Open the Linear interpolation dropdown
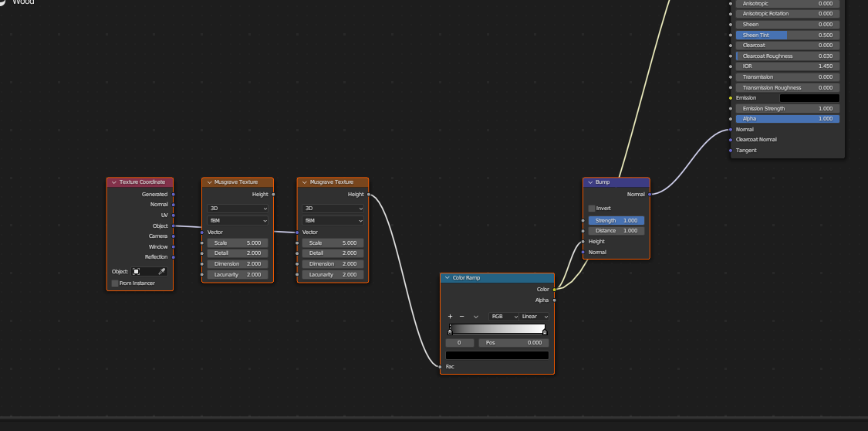Screen dimensions: 868x431 534,317
